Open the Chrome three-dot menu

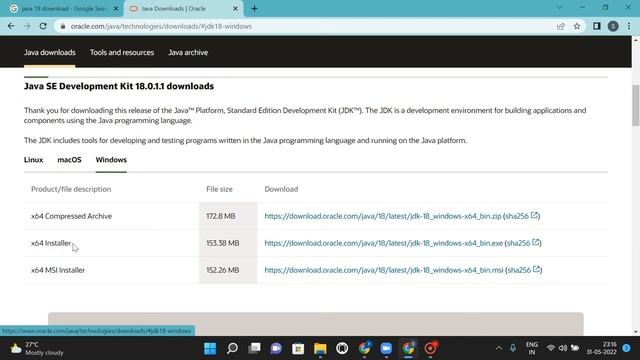pyautogui.click(x=629, y=26)
